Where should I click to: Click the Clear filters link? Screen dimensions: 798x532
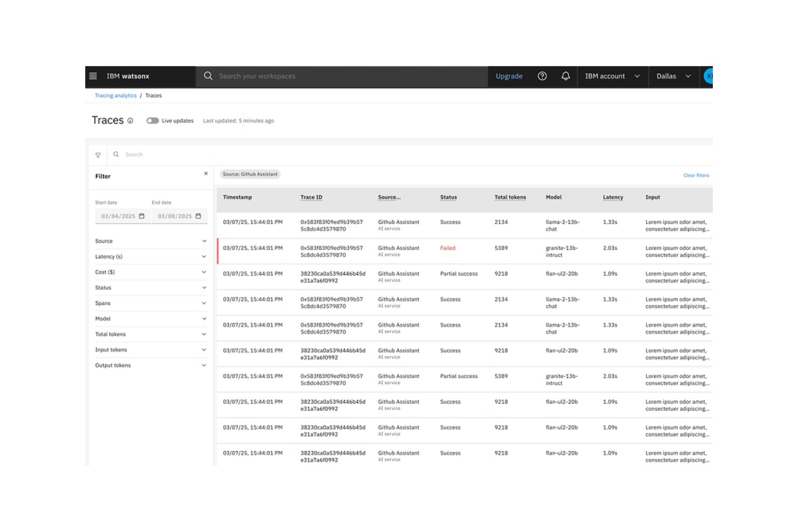click(x=696, y=175)
